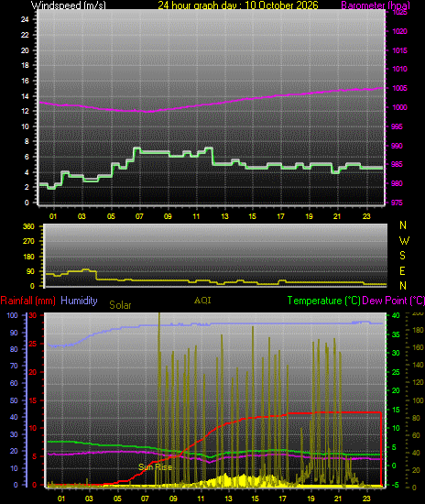Image resolution: width=425 pixels, height=504 pixels.
Task: Click hour label 01 under bottom graph
Action: click(60, 499)
